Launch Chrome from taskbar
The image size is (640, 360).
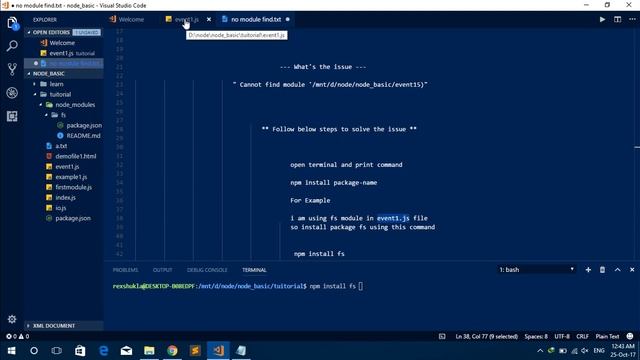pos(172,351)
